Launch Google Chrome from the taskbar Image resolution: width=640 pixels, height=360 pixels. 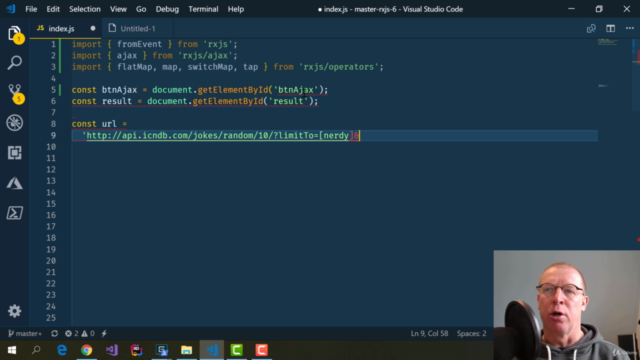click(86, 350)
